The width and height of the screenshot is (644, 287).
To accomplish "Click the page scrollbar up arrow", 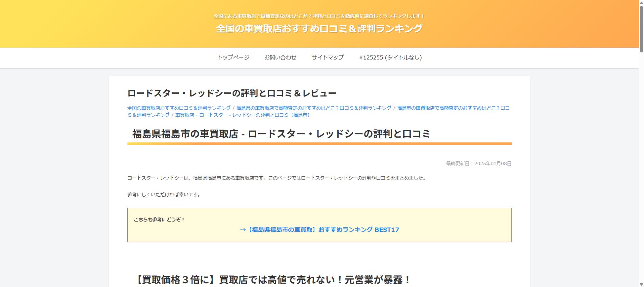I will click(x=641, y=2).
